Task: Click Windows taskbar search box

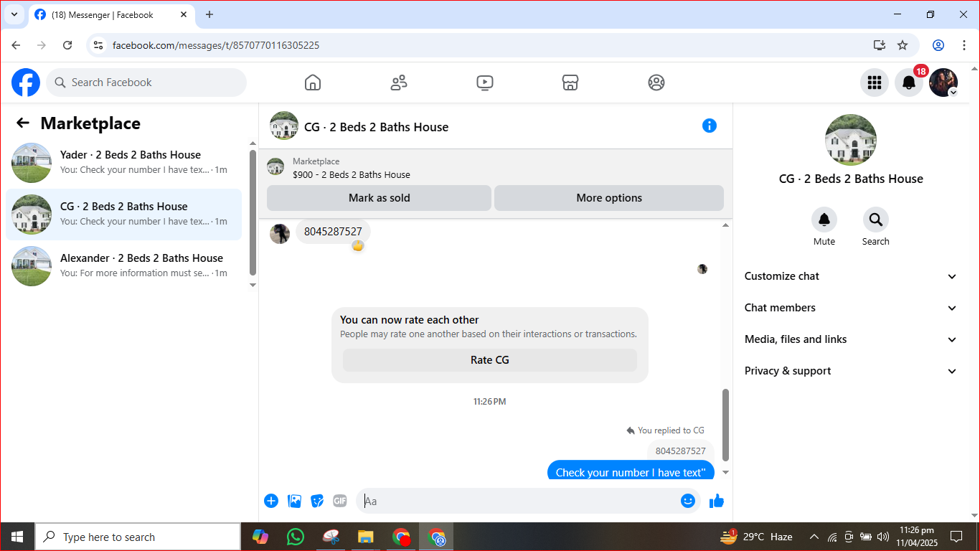Action: (138, 537)
